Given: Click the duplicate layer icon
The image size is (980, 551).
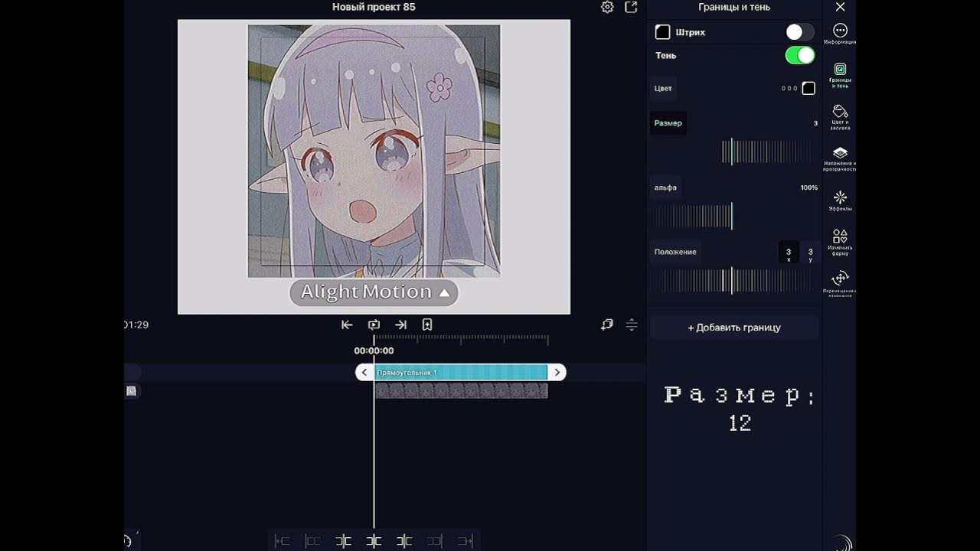Looking at the screenshot, I should 607,324.
